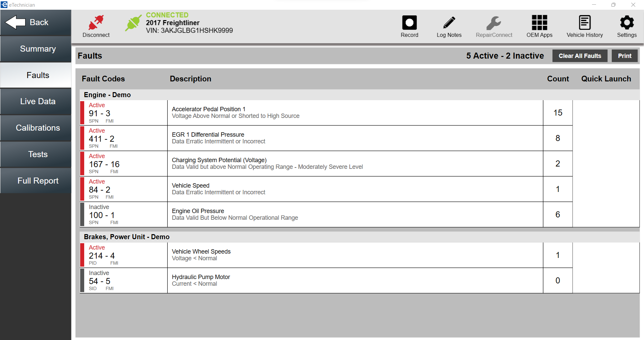Screen dimensions: 644x340
Task: Open the Full Report section
Action: 38,181
